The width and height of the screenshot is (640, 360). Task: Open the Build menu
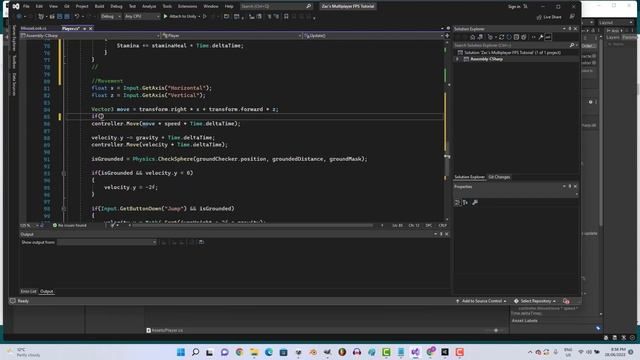click(99, 7)
